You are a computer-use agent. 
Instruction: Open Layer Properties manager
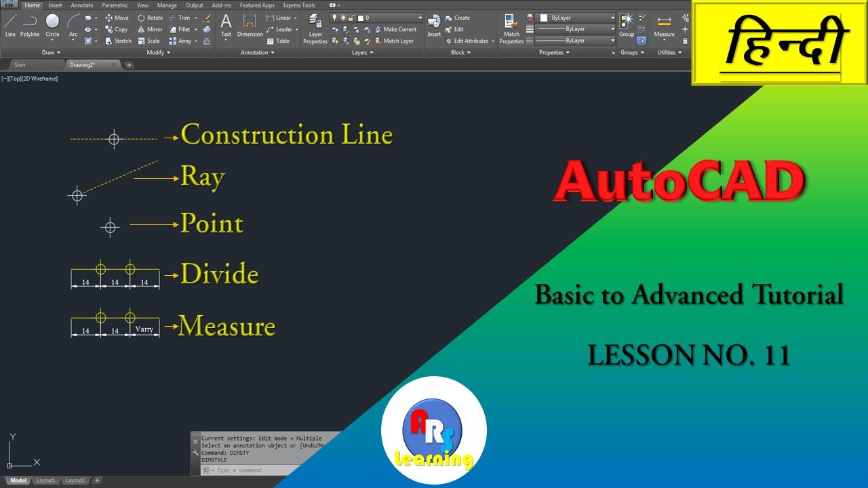point(315,28)
